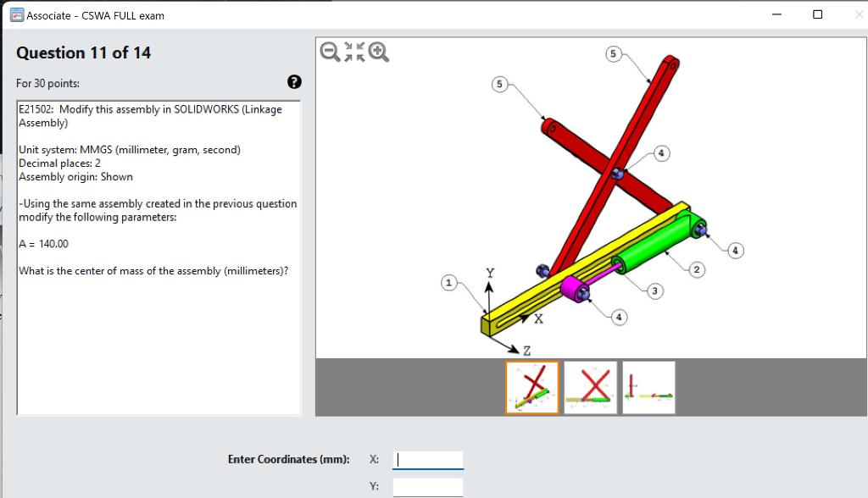Click the 'A = 140.00' parameter text
Screen dimensions: 868x498
point(44,244)
